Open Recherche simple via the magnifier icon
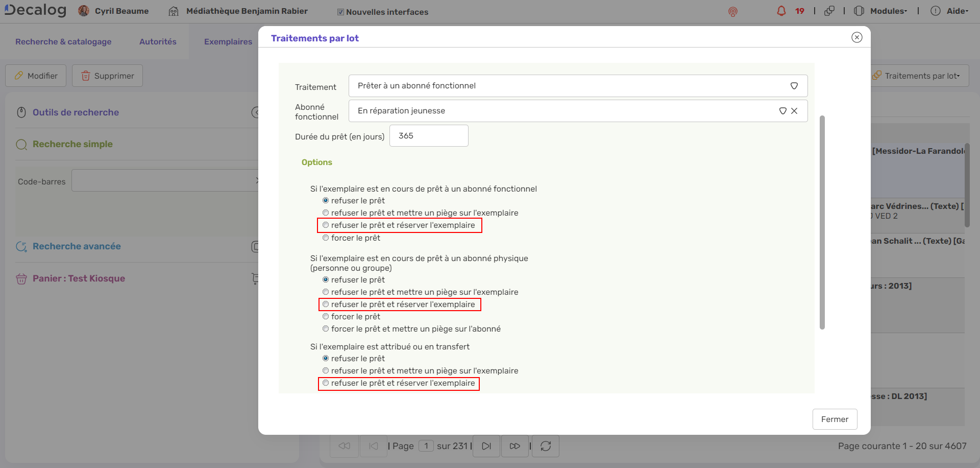980x468 pixels. 21,144
